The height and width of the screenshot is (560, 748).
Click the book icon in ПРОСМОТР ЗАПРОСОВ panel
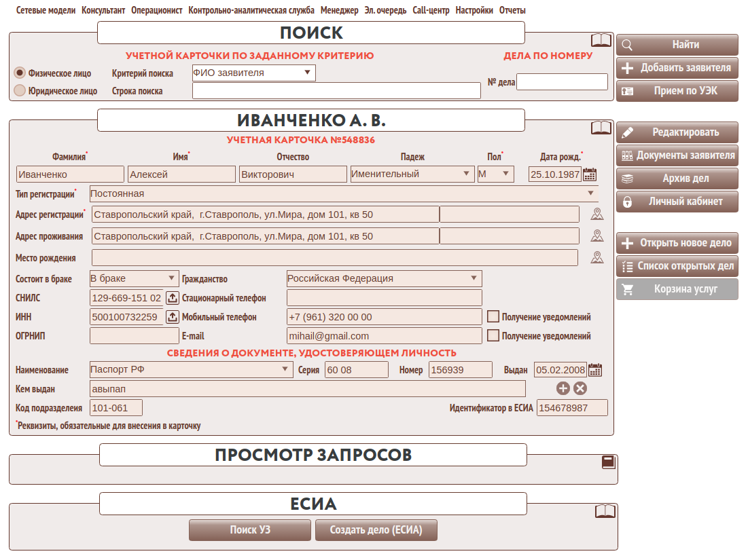tap(608, 462)
